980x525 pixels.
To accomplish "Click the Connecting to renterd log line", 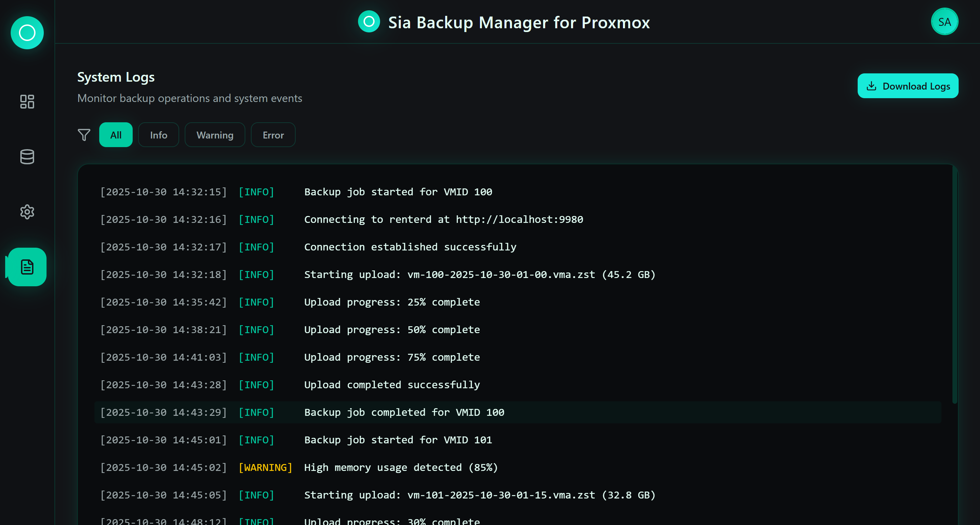I will [443, 219].
